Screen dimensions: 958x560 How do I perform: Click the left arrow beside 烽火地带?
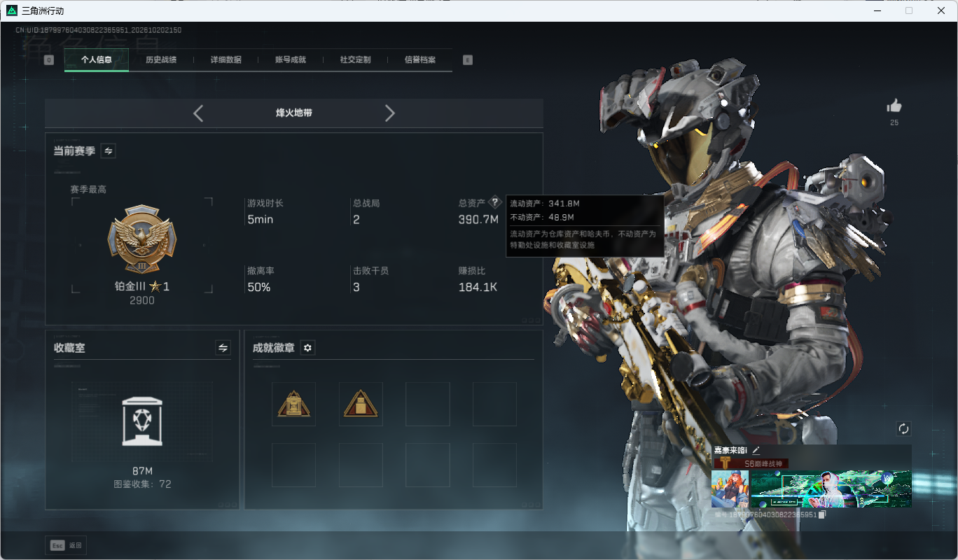[198, 113]
